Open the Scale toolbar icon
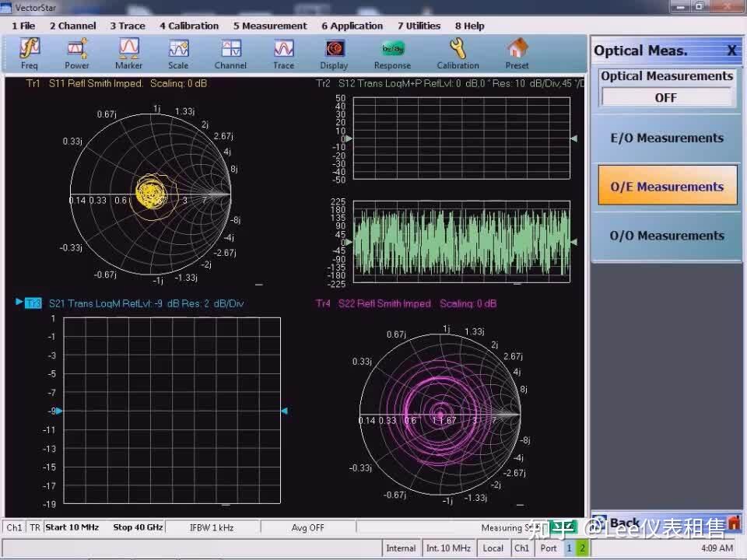This screenshot has width=747, height=560. (x=178, y=53)
